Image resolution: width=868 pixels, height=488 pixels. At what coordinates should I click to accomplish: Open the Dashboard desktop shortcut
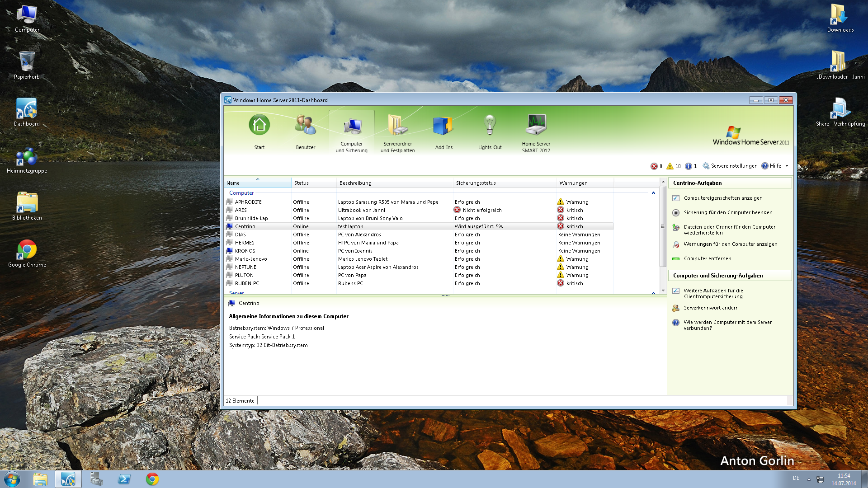[27, 113]
